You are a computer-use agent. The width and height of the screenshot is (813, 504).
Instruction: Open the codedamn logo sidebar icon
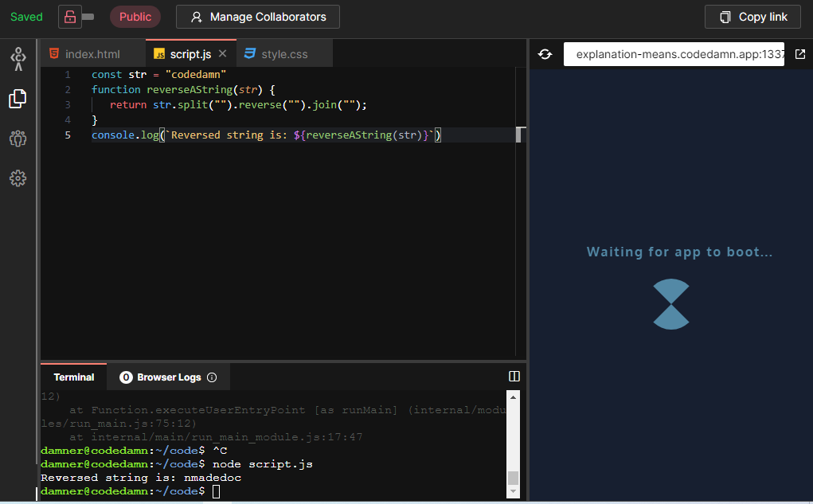tap(18, 59)
